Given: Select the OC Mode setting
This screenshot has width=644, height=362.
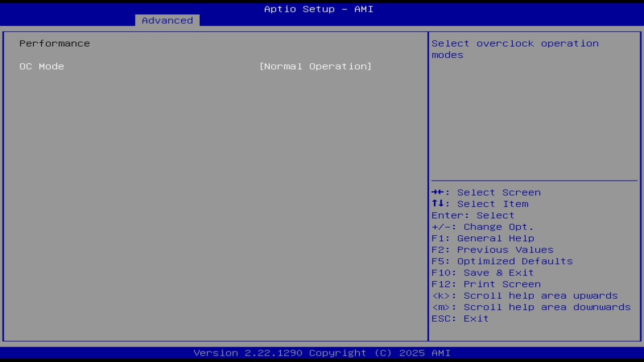Looking at the screenshot, I should point(42,66).
